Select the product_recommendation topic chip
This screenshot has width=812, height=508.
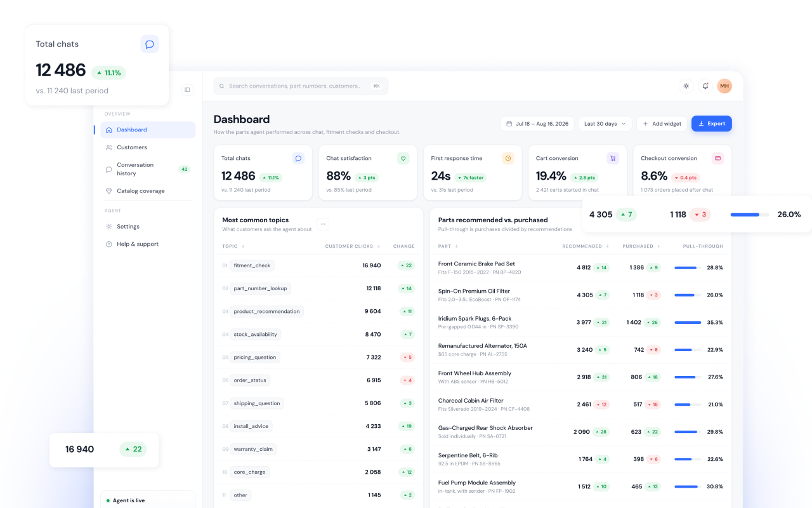[266, 312]
